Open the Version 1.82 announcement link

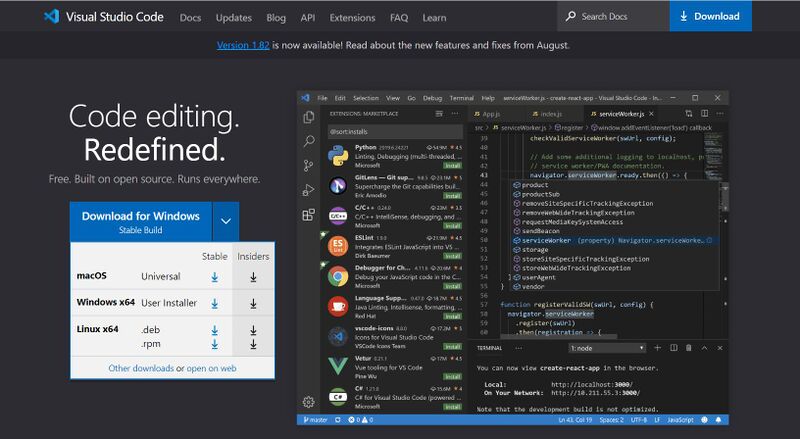(x=243, y=45)
